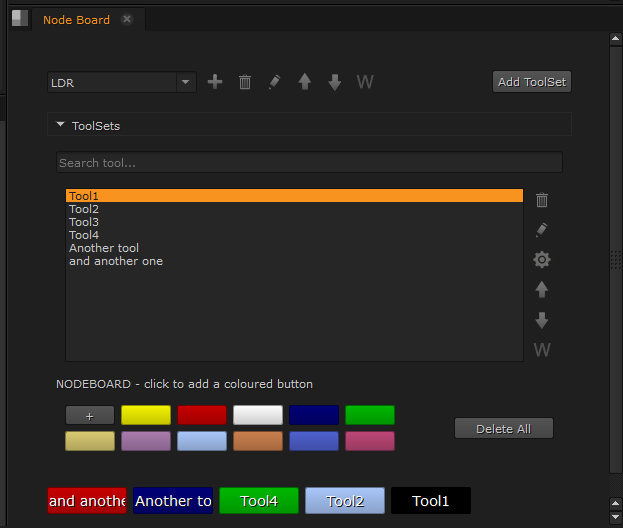623x528 pixels.
Task: Move tool up with side arrow icon
Action: tap(542, 290)
